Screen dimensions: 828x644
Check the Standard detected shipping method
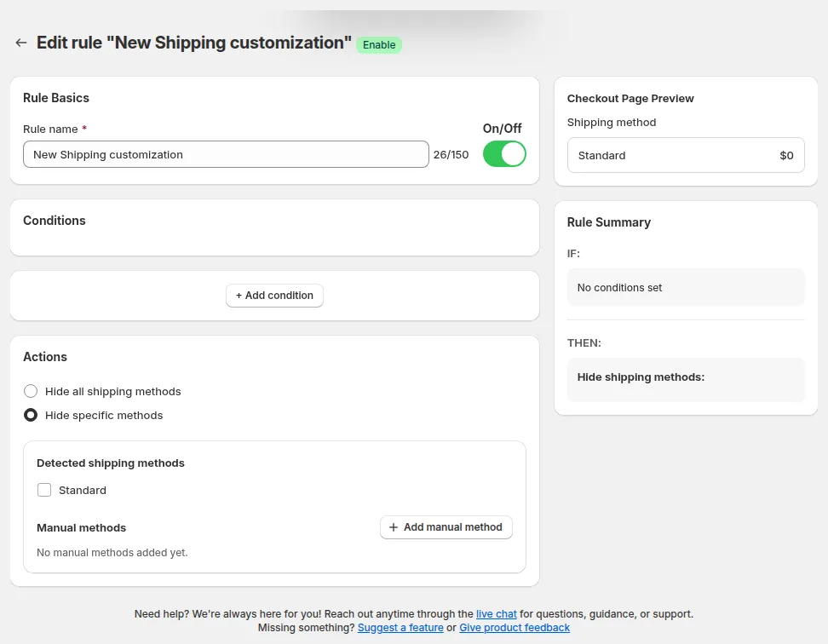pyautogui.click(x=44, y=491)
